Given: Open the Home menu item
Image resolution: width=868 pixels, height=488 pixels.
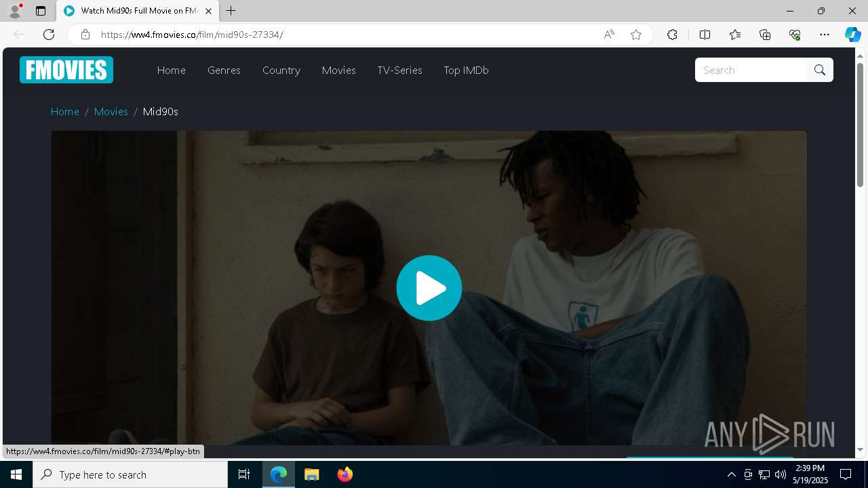Looking at the screenshot, I should pyautogui.click(x=172, y=70).
